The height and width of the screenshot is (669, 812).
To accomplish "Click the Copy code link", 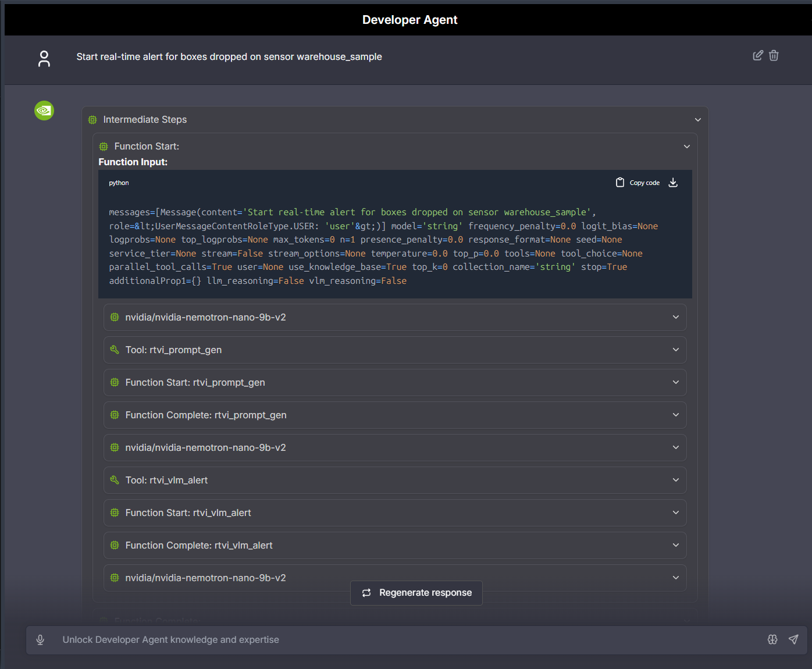I will [645, 182].
